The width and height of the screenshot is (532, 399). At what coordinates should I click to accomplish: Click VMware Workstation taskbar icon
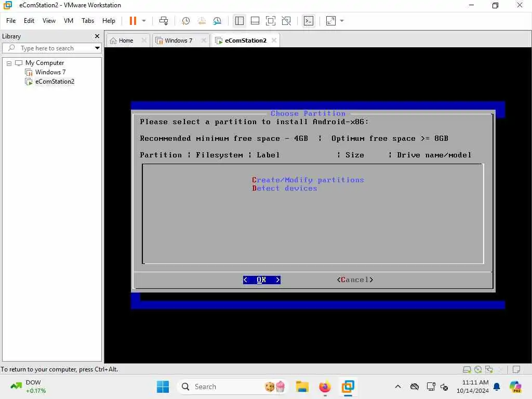348,387
